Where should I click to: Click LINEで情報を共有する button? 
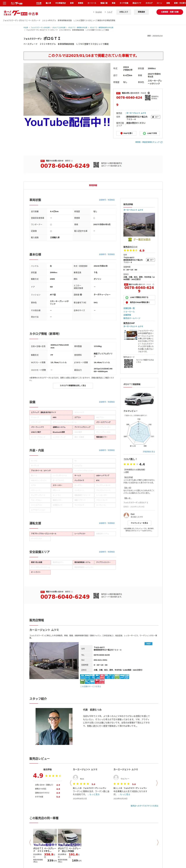click(139, 297)
